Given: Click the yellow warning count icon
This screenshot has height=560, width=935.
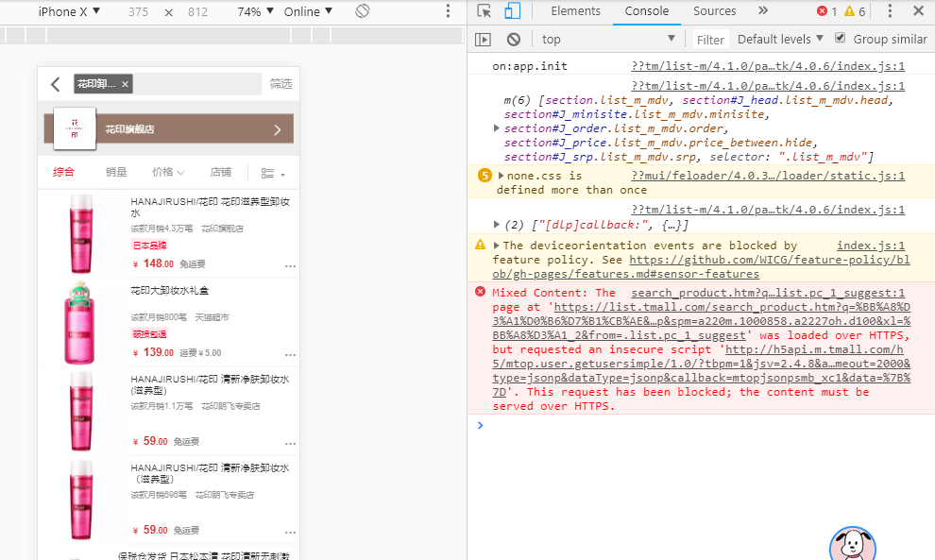Looking at the screenshot, I should tap(849, 10).
